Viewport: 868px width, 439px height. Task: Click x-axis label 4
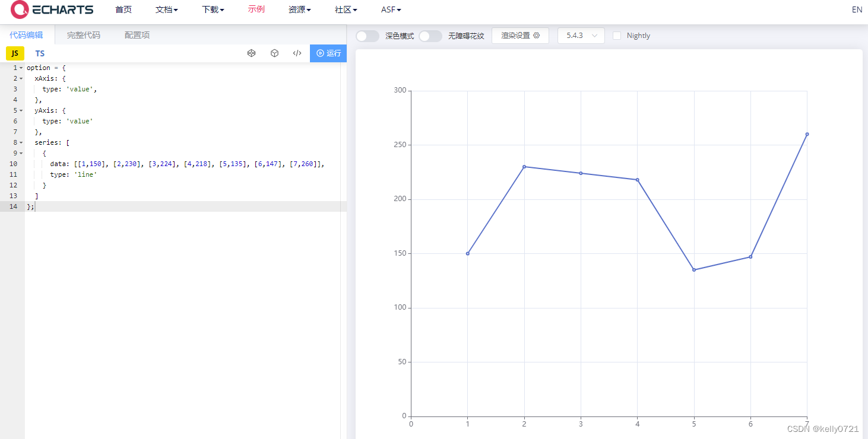tap(637, 424)
